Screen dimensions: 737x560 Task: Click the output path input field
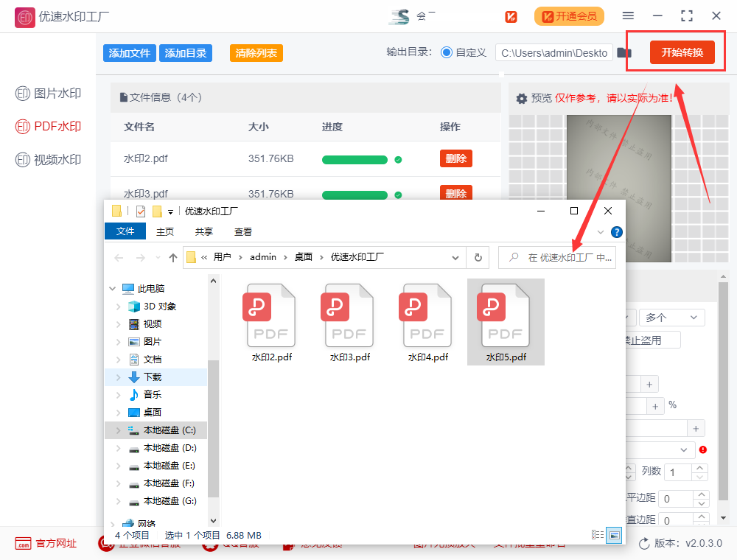point(554,52)
